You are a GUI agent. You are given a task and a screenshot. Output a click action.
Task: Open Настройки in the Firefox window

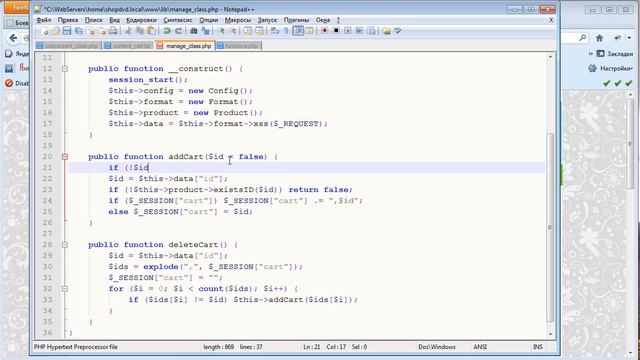611,69
